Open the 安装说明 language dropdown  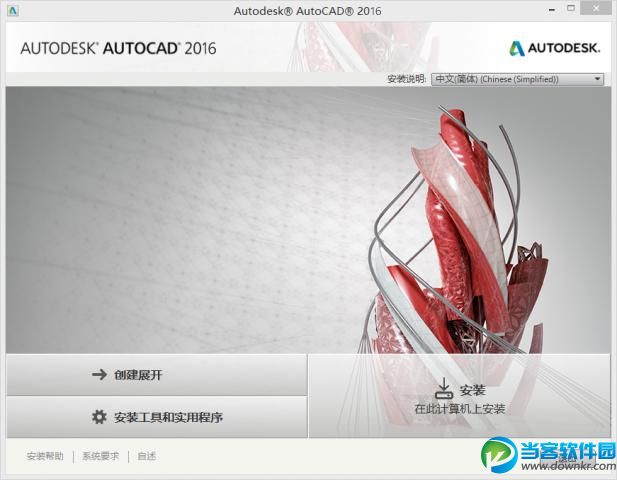click(x=517, y=79)
